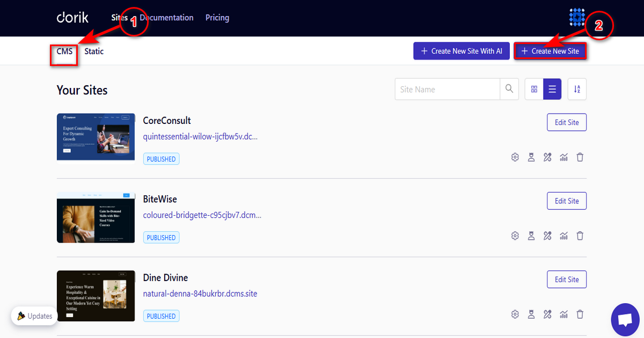Delete CoreConsult site with trash icon
The width and height of the screenshot is (644, 338).
point(580,157)
